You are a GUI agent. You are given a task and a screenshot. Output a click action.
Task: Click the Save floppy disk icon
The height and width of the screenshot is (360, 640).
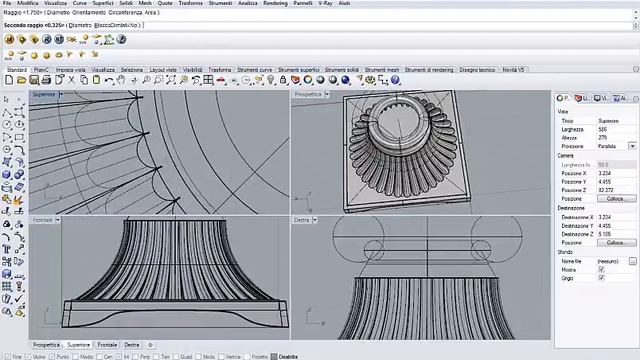34,80
